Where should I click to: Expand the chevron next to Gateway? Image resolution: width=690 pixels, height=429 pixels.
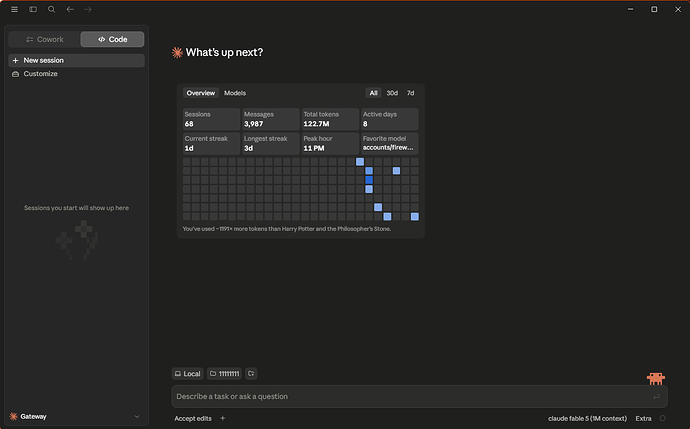[137, 417]
